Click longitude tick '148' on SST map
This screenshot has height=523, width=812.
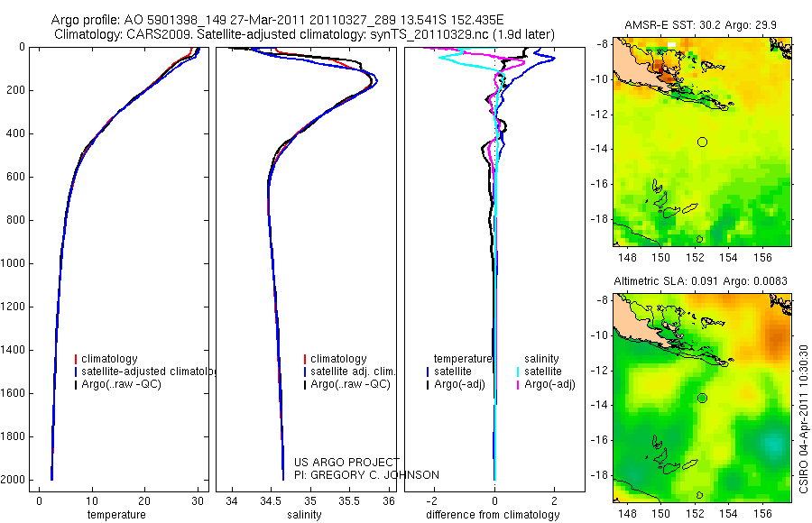pyautogui.click(x=628, y=257)
